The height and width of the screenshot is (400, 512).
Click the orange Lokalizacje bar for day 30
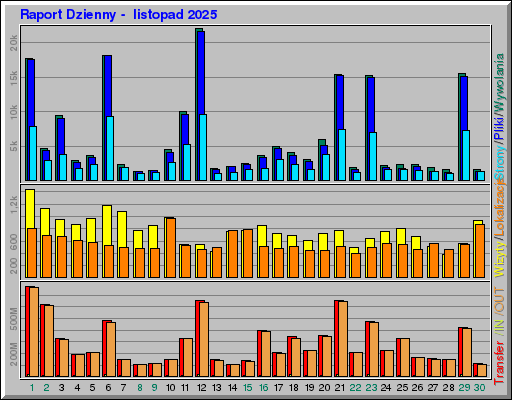[480, 251]
